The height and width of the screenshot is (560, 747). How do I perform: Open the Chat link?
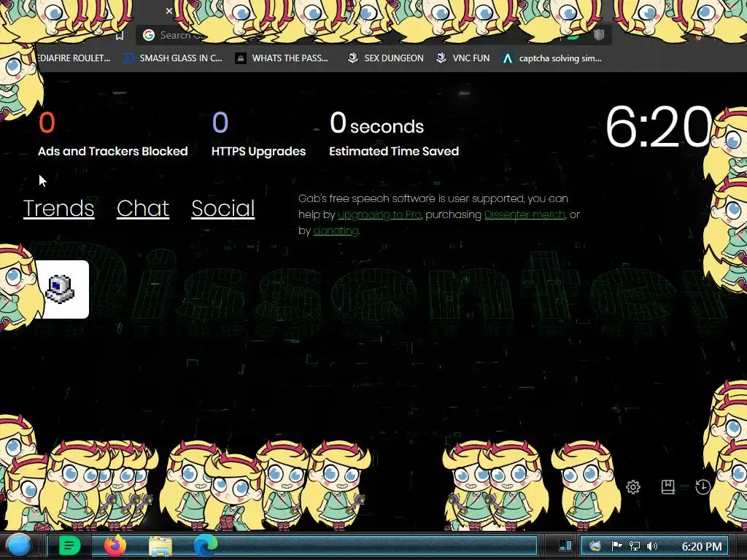(x=143, y=209)
